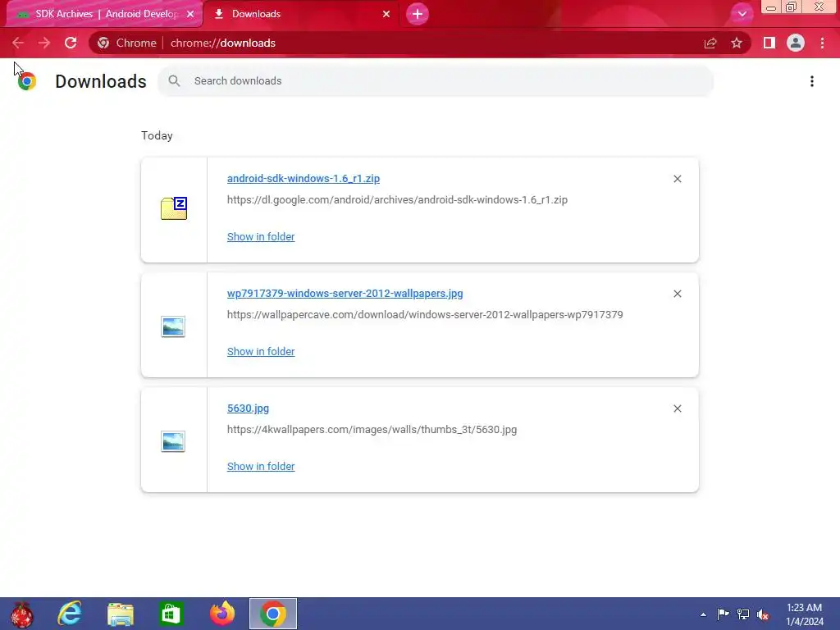Show android-sdk zip in folder

coord(261,237)
